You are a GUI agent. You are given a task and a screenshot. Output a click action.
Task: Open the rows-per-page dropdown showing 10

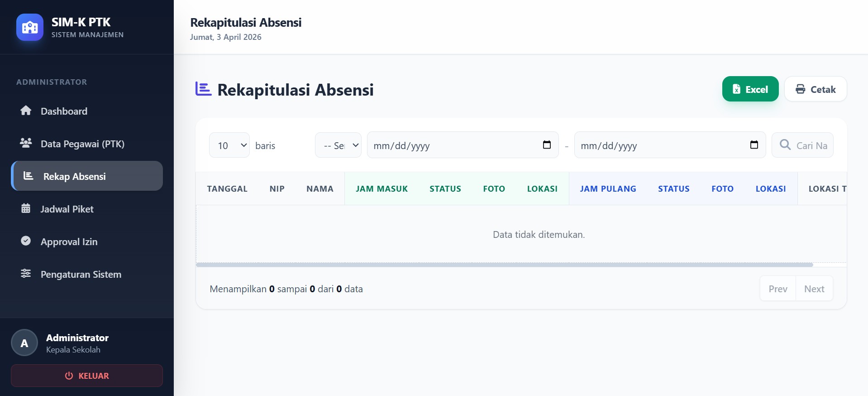[x=229, y=145]
